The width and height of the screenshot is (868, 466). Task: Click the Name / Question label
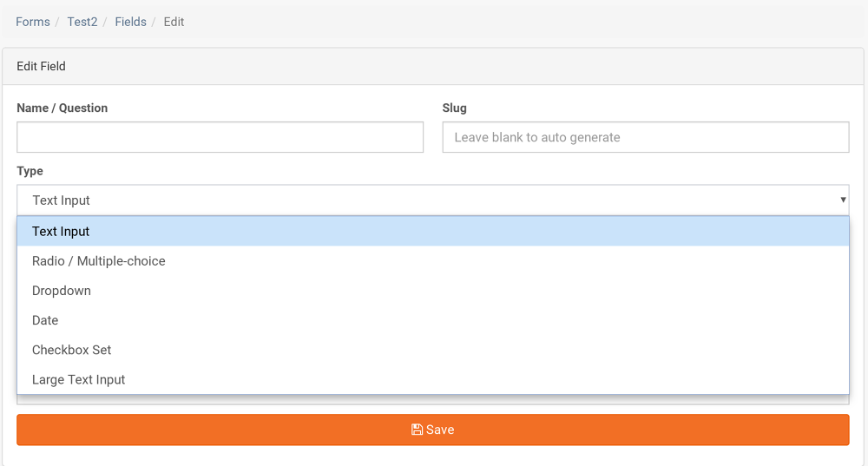pos(62,108)
